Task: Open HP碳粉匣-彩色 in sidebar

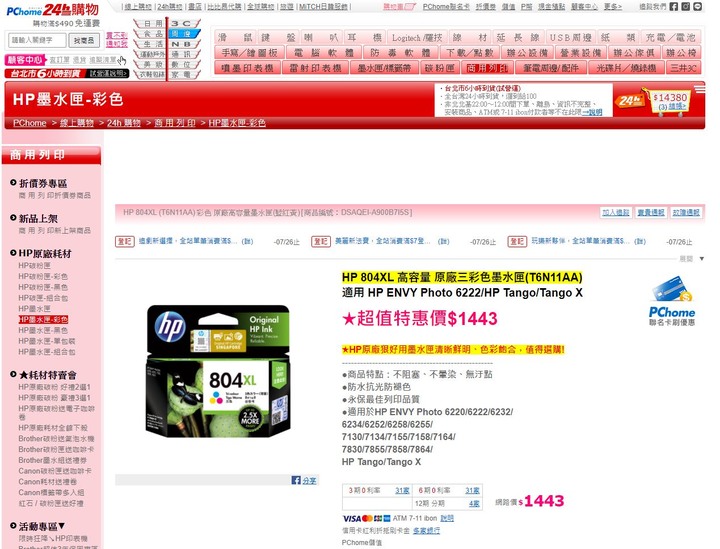Action: pos(43,276)
